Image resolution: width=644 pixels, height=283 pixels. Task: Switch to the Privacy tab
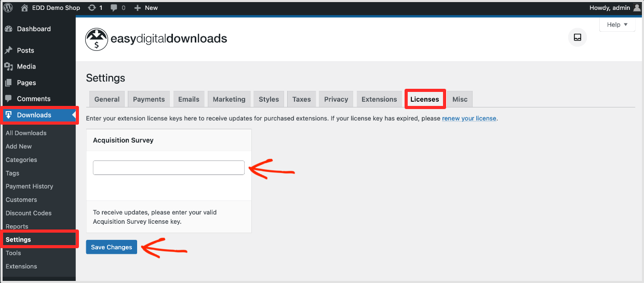pyautogui.click(x=336, y=99)
